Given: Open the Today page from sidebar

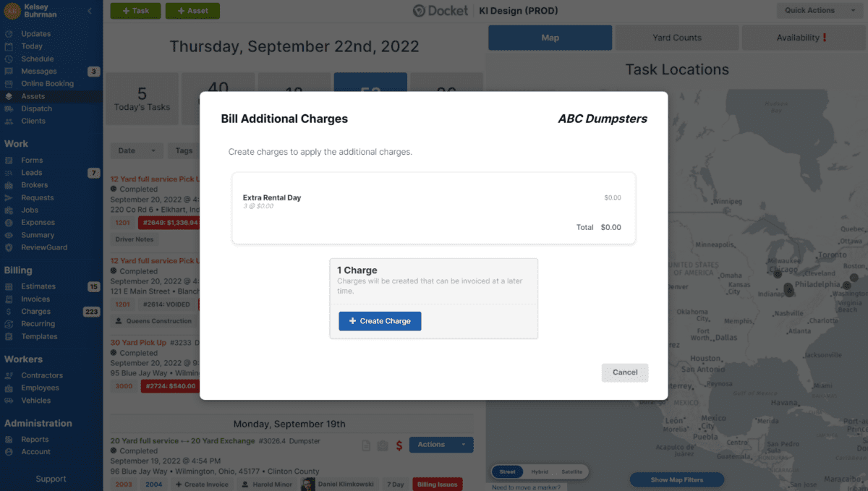Looking at the screenshot, I should point(32,46).
